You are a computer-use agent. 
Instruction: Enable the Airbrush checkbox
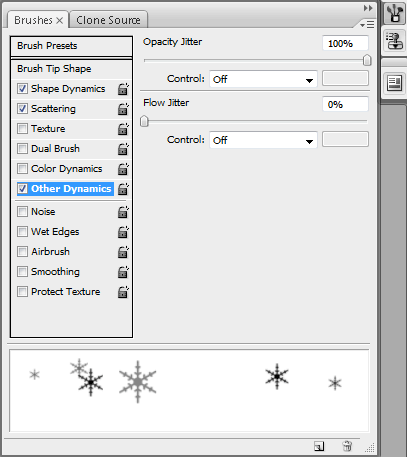[x=22, y=252]
